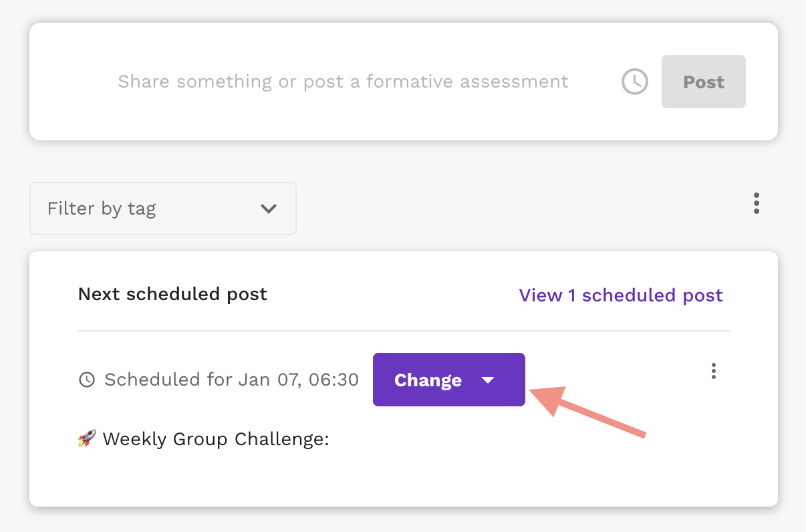The height and width of the screenshot is (532, 806).
Task: Click the 'tag' word inside the filter box
Action: pyautogui.click(x=142, y=210)
